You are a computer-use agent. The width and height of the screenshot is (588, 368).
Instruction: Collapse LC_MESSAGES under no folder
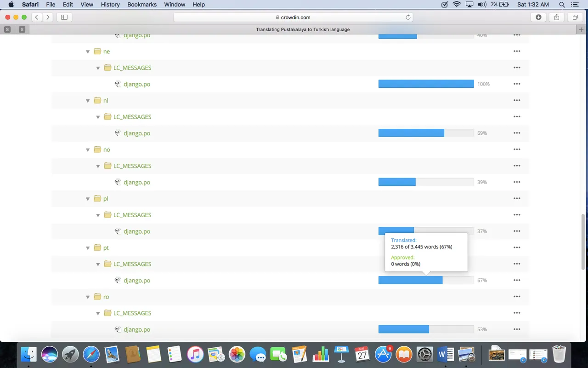tap(98, 166)
